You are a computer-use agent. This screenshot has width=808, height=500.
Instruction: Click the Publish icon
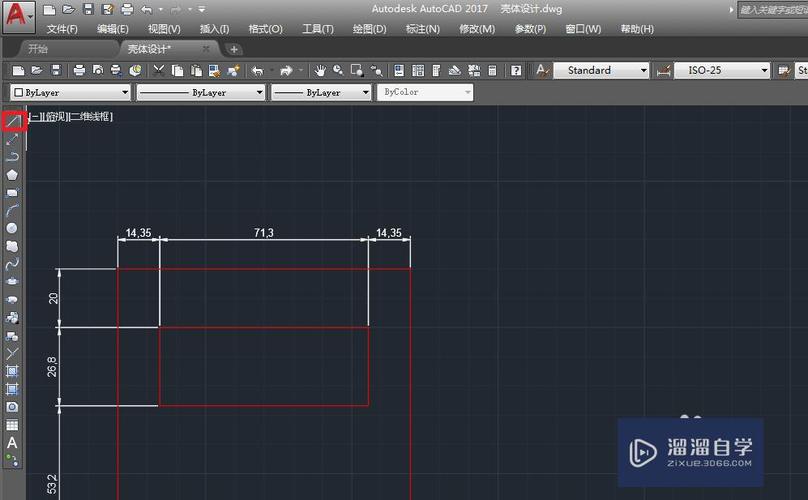[x=116, y=70]
